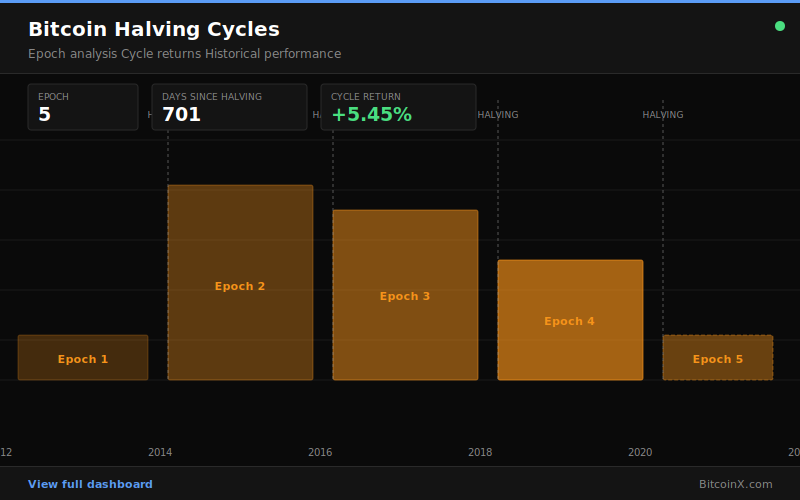This screenshot has width=800, height=500.
Task: Visit the BitcoinX.com link
Action: click(x=735, y=484)
